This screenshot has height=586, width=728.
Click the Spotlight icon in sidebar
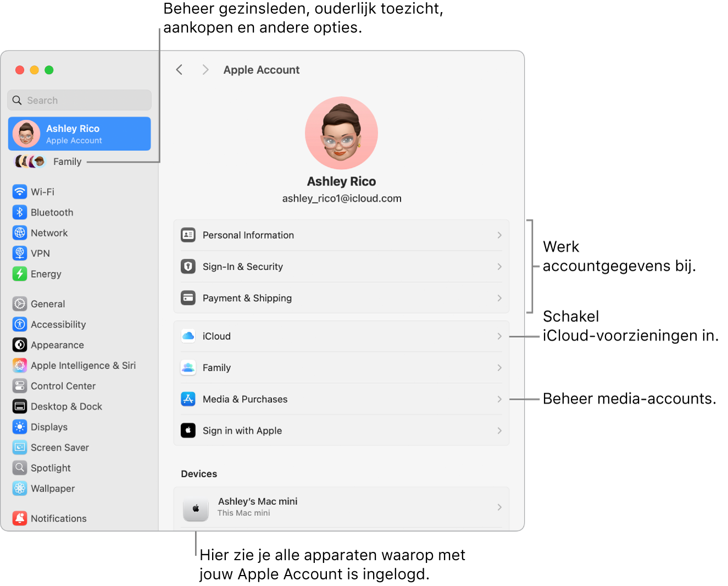pyautogui.click(x=20, y=468)
